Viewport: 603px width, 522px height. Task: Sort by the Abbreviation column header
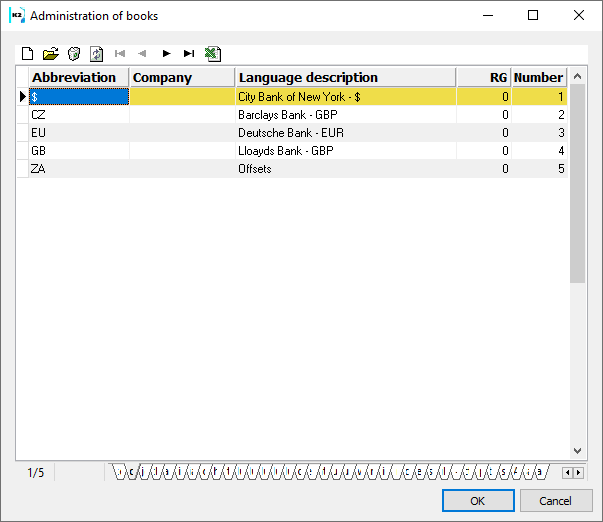click(x=79, y=77)
